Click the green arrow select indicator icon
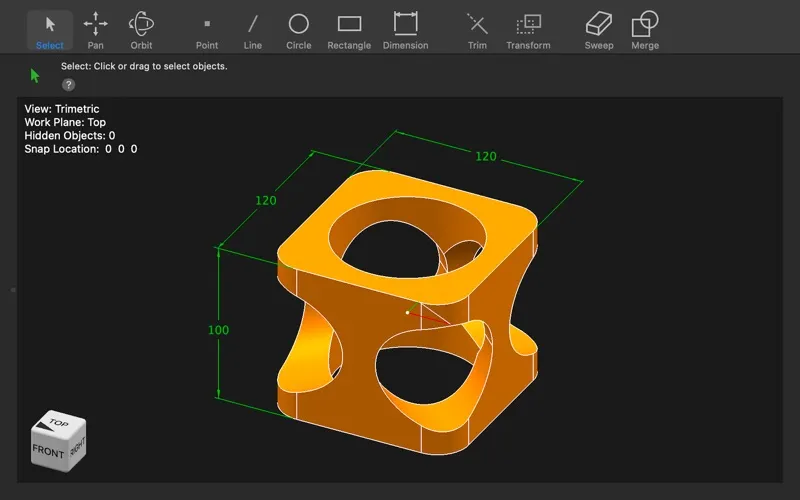The height and width of the screenshot is (500, 800). coord(35,76)
